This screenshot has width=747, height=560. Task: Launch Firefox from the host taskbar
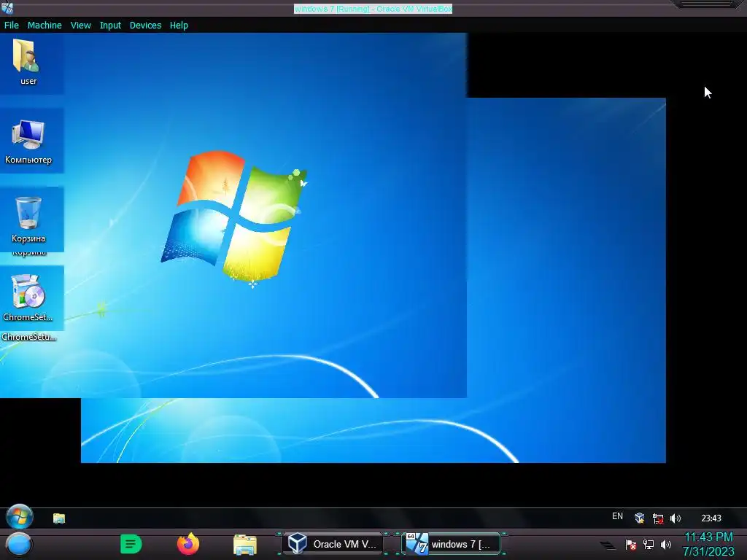coord(188,544)
